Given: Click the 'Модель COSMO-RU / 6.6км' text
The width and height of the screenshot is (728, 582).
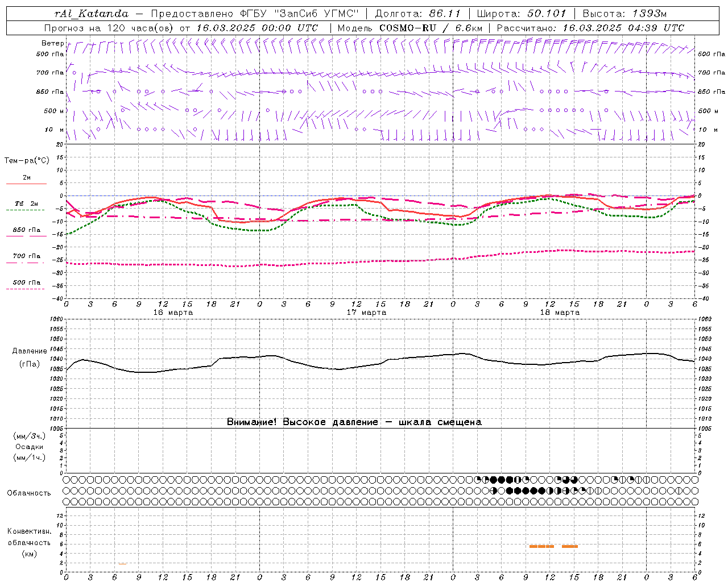Looking at the screenshot, I should coord(410,28).
